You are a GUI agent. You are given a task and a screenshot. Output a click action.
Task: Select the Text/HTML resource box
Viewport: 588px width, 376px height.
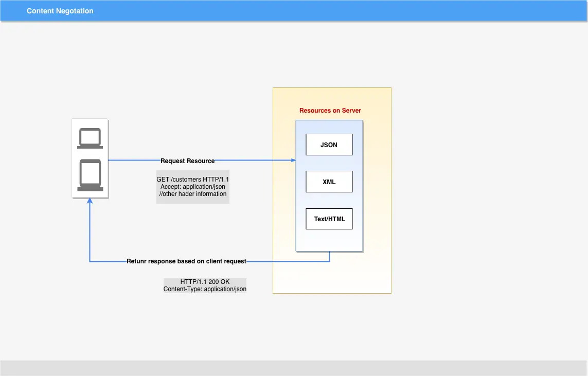point(329,219)
